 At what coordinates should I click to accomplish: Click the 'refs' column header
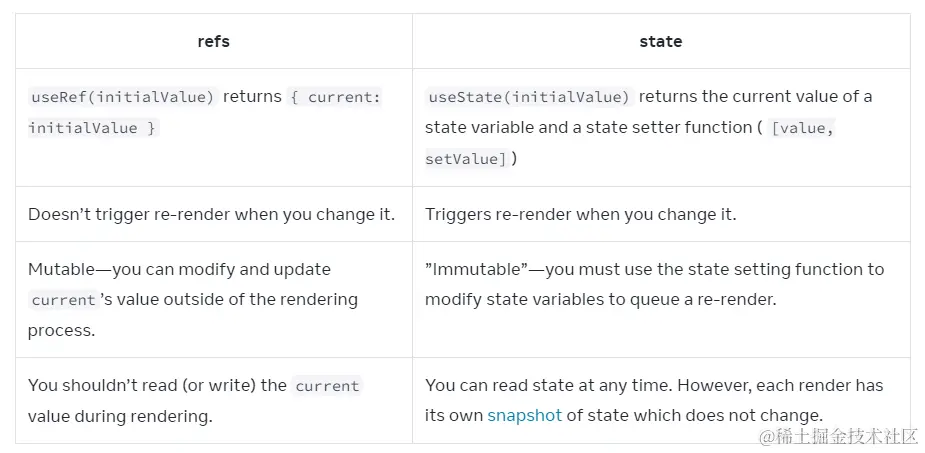tap(213, 41)
